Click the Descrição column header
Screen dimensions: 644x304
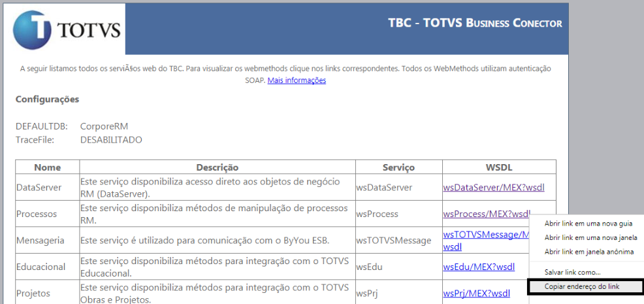coord(217,167)
